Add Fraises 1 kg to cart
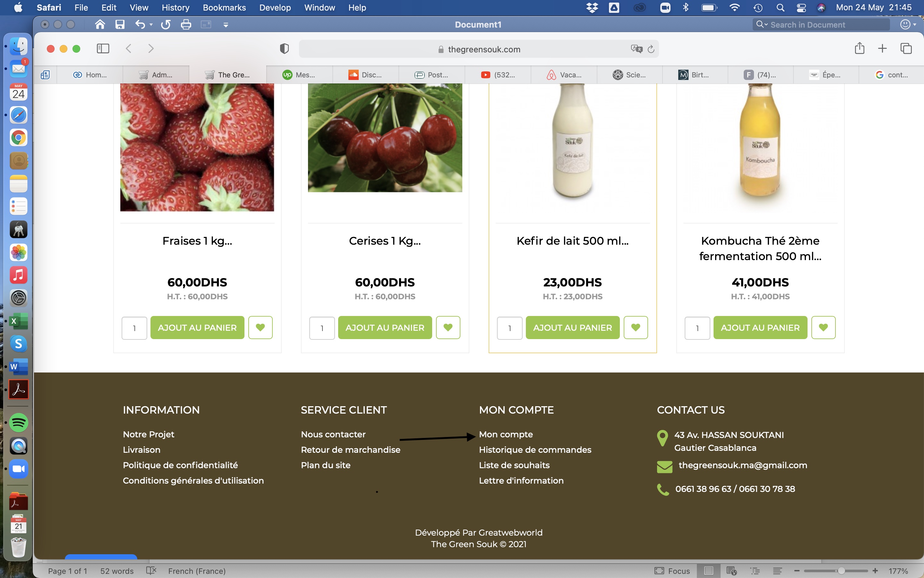This screenshot has height=578, width=924. pos(197,328)
